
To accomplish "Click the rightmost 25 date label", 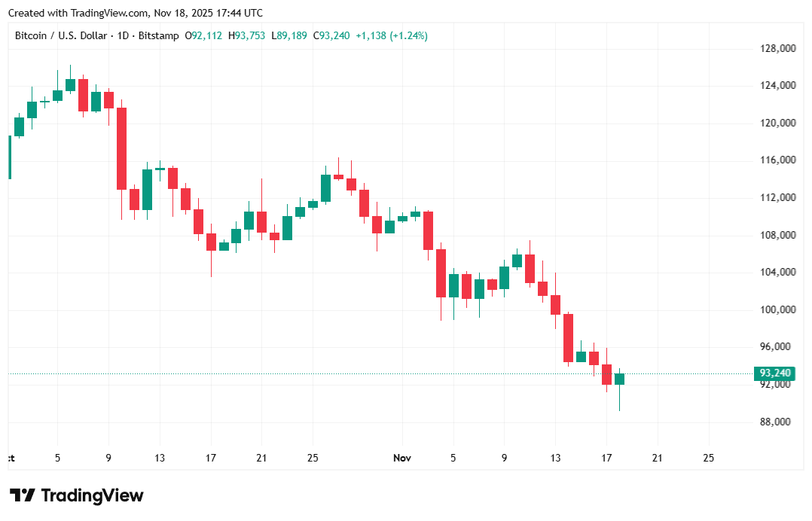I will (707, 458).
